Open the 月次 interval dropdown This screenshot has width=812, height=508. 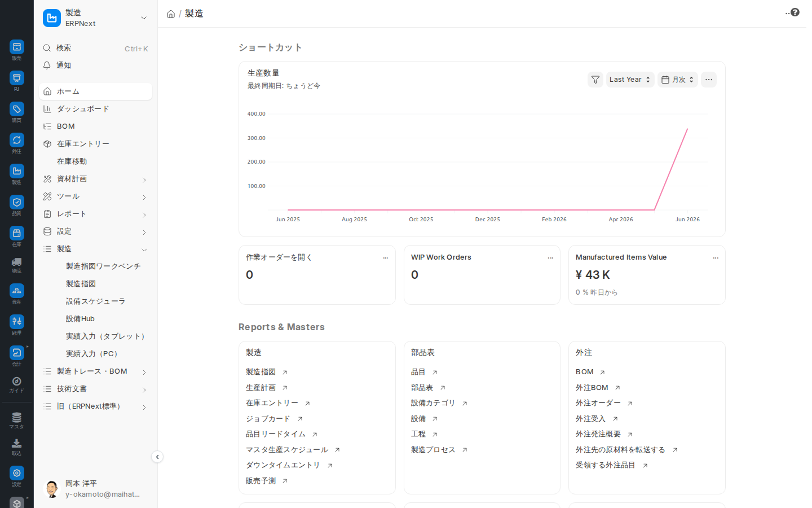[678, 80]
